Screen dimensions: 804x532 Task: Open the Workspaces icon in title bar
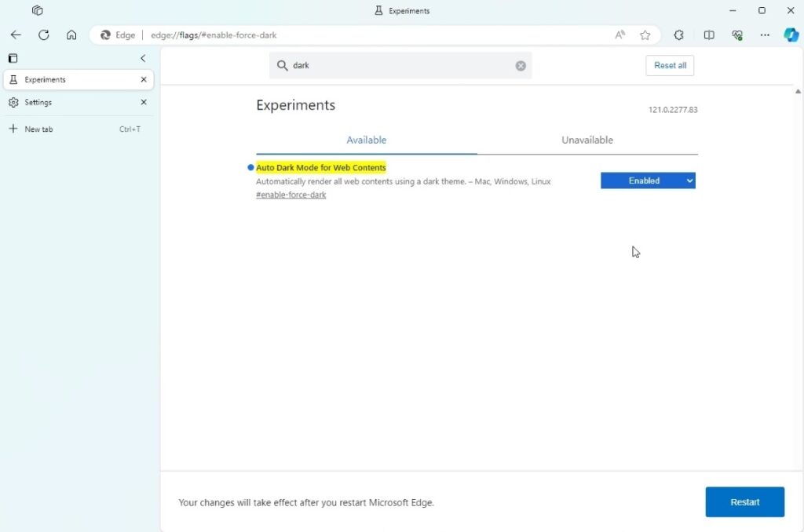click(37, 11)
